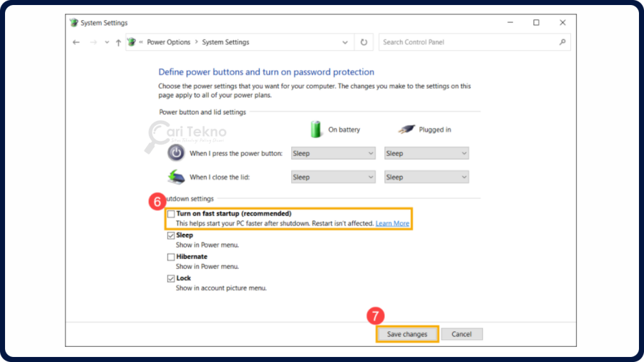The image size is (644, 362).
Task: Click the green battery icon above On battery
Action: pos(316,129)
